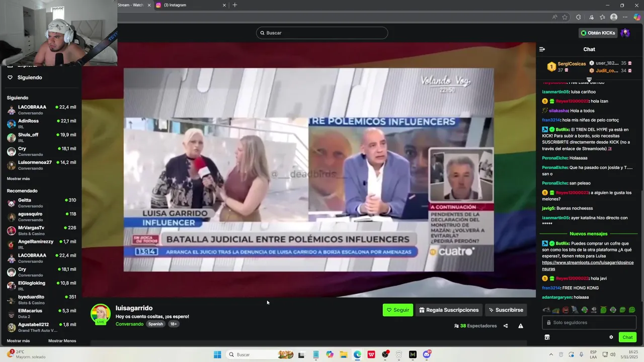This screenshot has height=362, width=644.
Task: Focus the Buscar search field
Action: coord(322,33)
